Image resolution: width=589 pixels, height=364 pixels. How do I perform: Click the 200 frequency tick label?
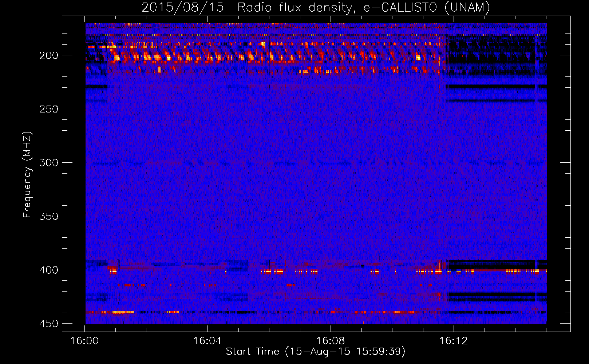click(49, 55)
